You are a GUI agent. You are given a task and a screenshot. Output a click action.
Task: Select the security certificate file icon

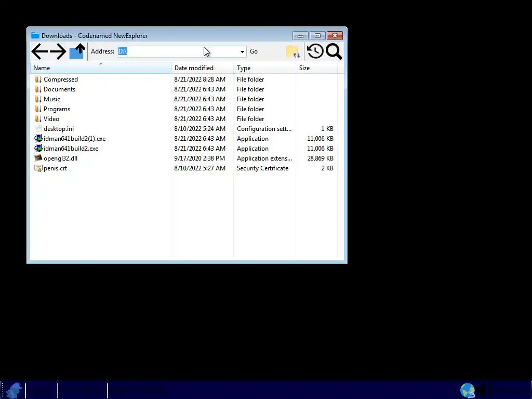(38, 168)
